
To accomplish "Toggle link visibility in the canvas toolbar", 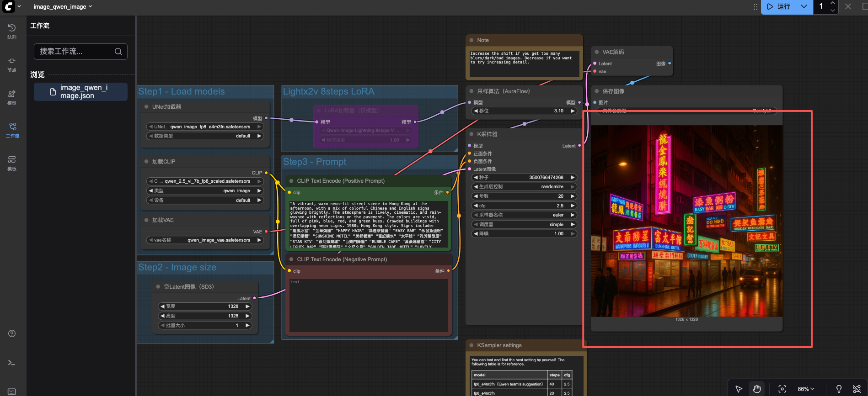I will 857,389.
